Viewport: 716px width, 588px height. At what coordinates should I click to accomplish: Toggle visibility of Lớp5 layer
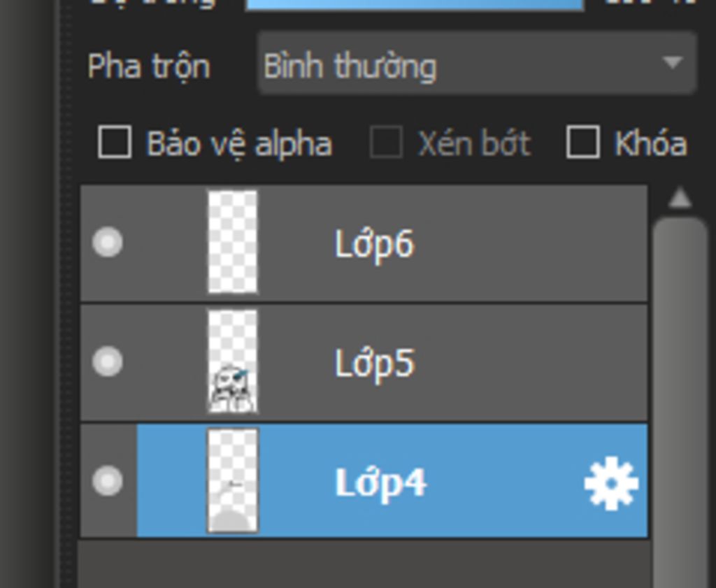click(x=108, y=361)
